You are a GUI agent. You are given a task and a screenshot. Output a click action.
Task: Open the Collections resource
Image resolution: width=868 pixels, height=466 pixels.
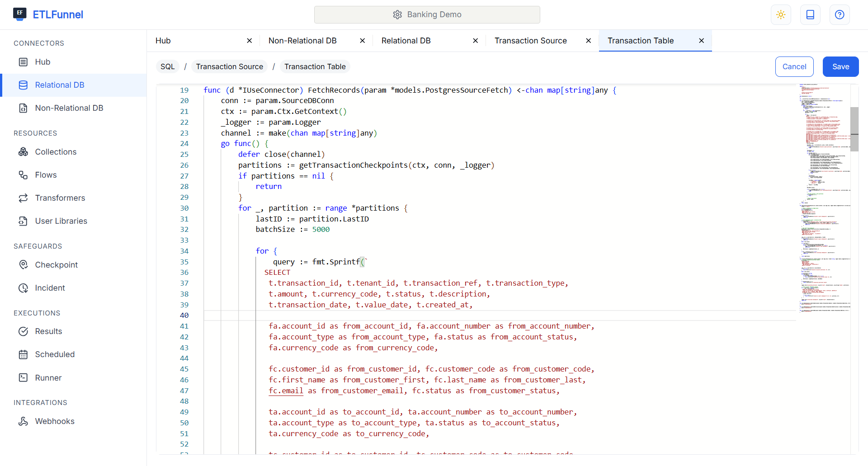(x=56, y=152)
